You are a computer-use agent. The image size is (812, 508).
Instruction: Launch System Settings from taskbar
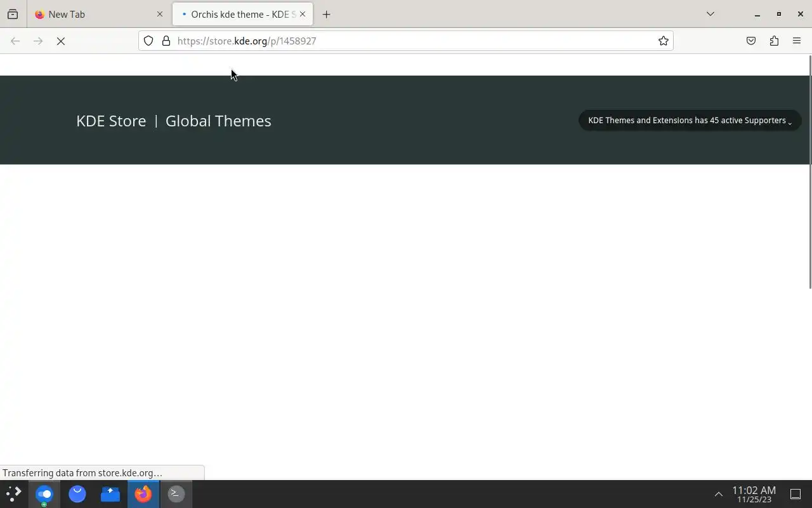(x=44, y=493)
